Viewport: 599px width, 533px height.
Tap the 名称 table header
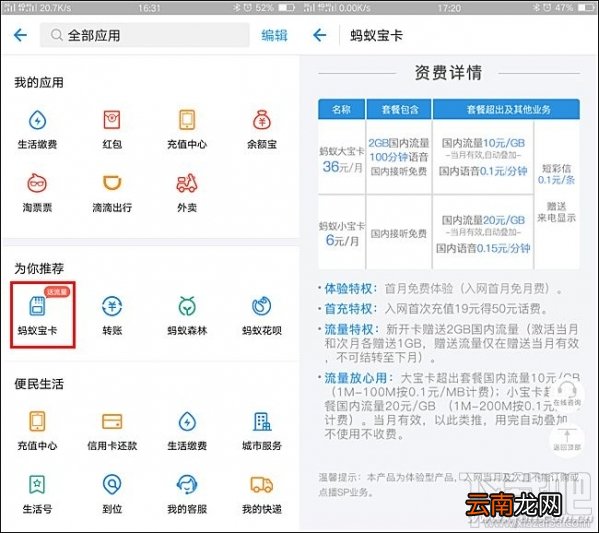click(342, 110)
